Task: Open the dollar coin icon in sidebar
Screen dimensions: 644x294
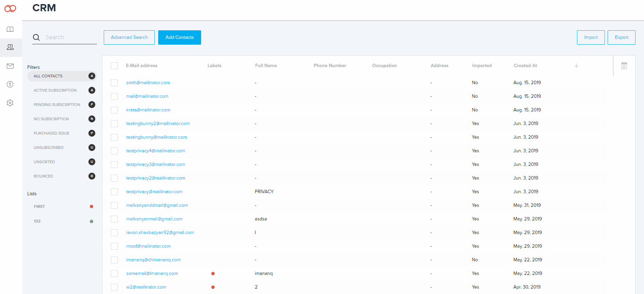Action: click(10, 84)
